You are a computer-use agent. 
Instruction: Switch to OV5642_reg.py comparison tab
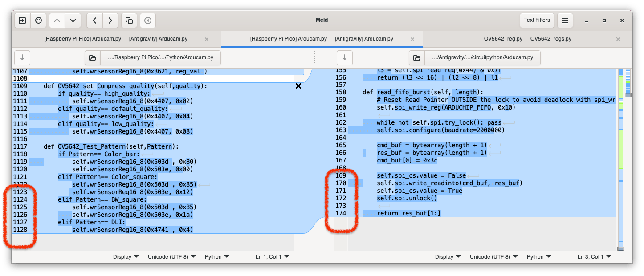coord(527,39)
